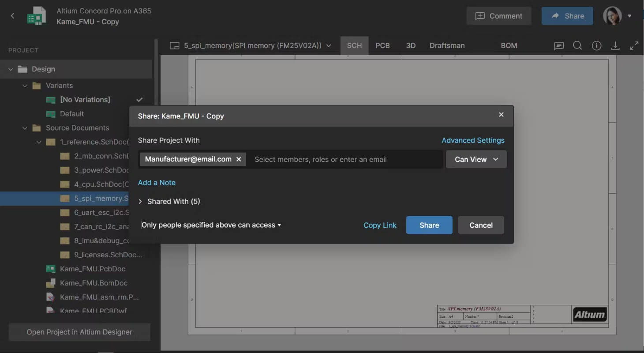Click the search magnifier icon
This screenshot has height=353, width=644.
(x=577, y=45)
